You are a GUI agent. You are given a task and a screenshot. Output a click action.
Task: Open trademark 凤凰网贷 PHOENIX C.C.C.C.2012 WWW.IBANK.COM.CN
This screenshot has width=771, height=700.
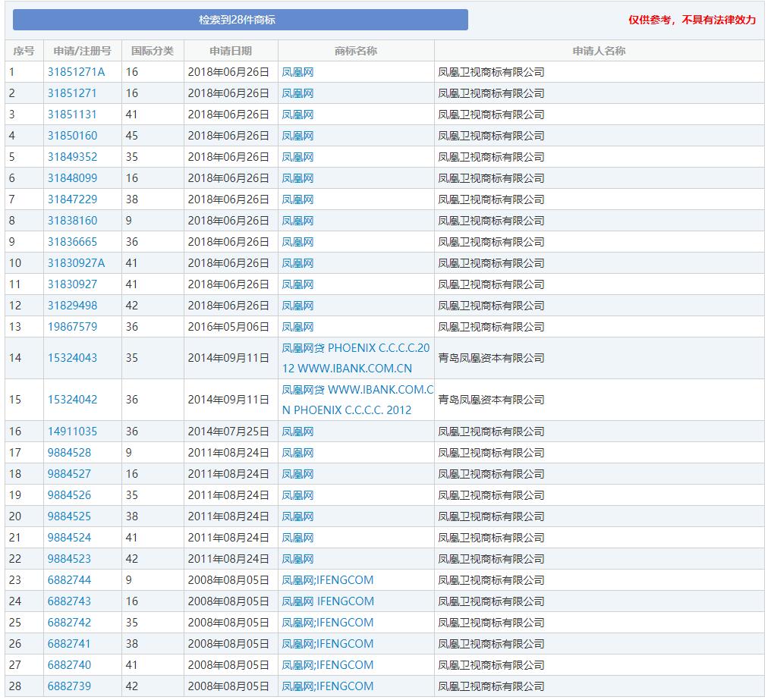click(355, 359)
